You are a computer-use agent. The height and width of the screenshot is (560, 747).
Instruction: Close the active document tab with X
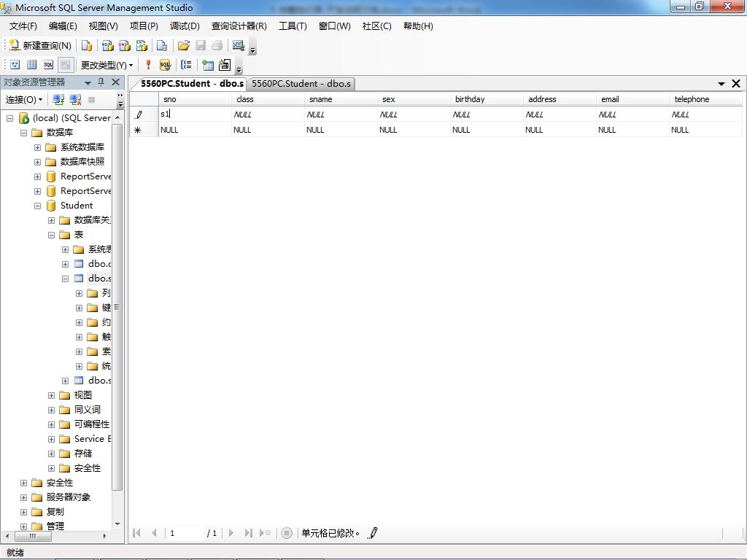coord(736,84)
